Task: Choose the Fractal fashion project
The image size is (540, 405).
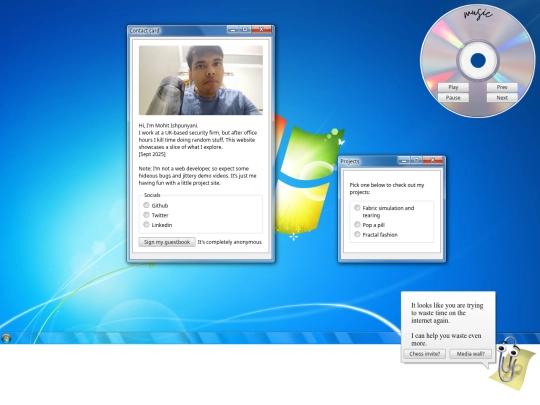Action: pos(357,234)
